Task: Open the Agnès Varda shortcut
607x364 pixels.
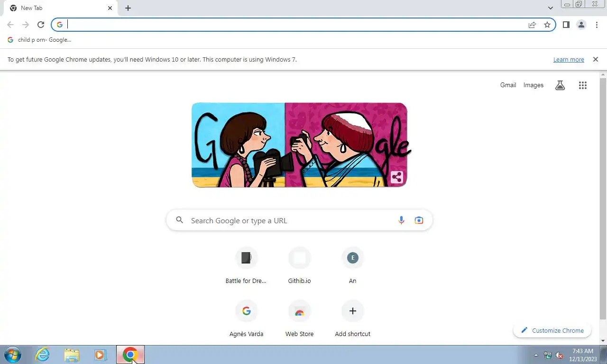Action: click(x=246, y=318)
